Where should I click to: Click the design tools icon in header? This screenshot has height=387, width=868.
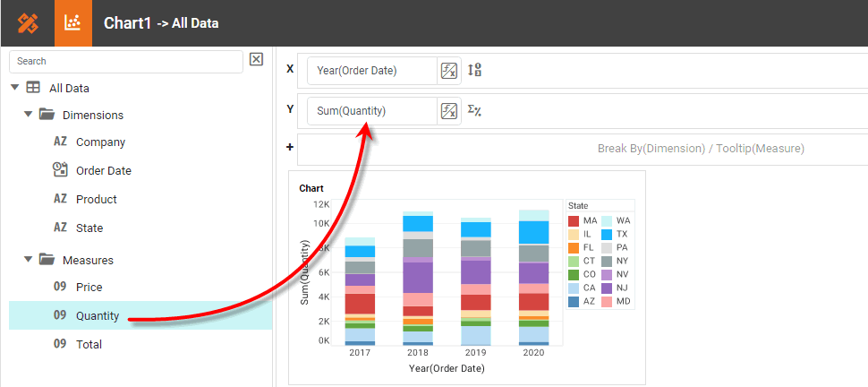click(27, 23)
